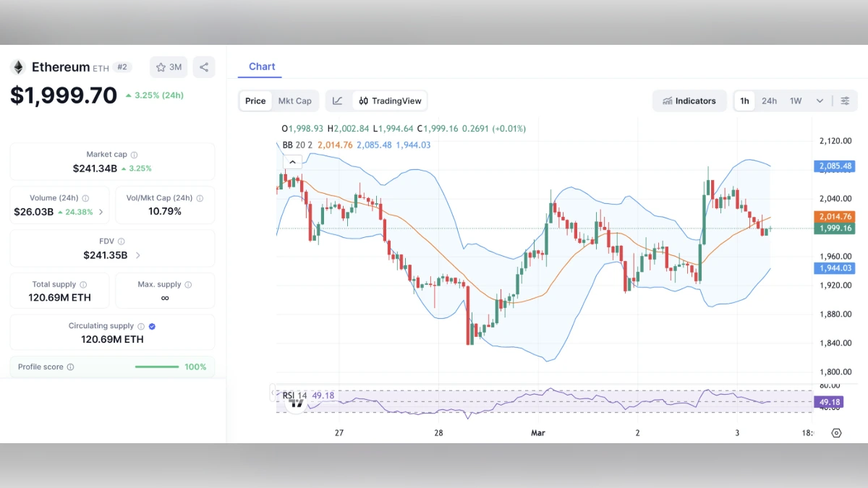Collapse the BB indicator legend arrow
The height and width of the screenshot is (488, 868).
click(292, 161)
